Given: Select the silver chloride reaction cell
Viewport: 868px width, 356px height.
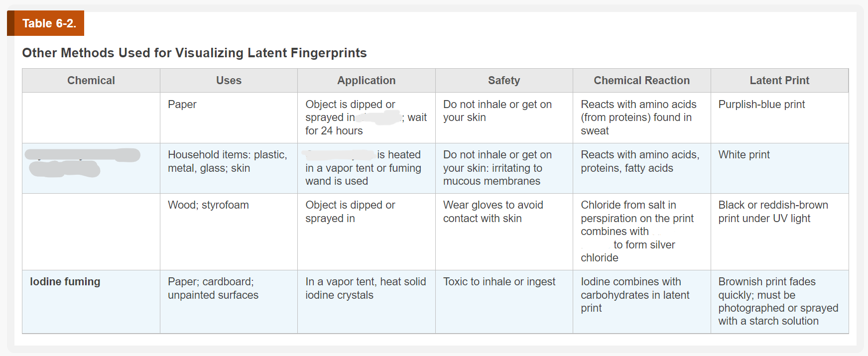Looking at the screenshot, I should click(637, 231).
